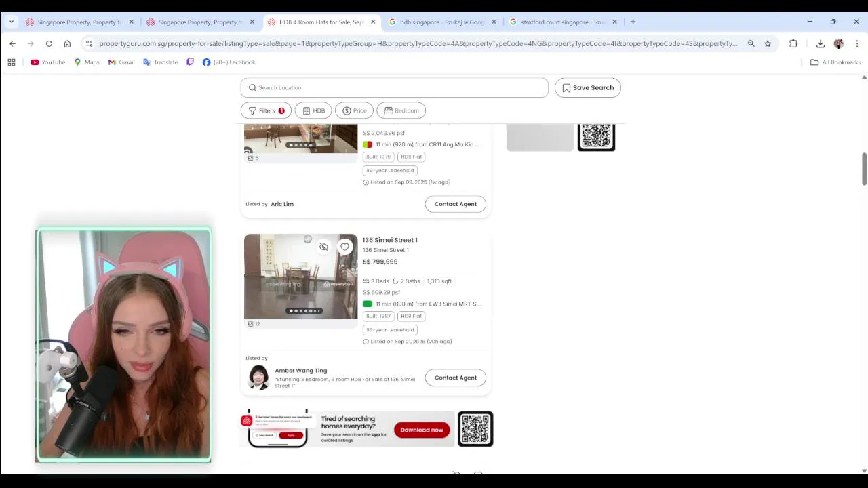Open Amber Wang Ting agent profile
868x488 pixels.
tap(301, 371)
